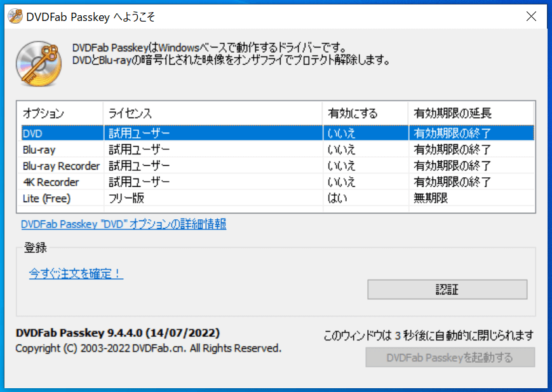Viewport: 552px width, 392px height.
Task: Click はい in the Lite (Free) row
Action: point(339,198)
